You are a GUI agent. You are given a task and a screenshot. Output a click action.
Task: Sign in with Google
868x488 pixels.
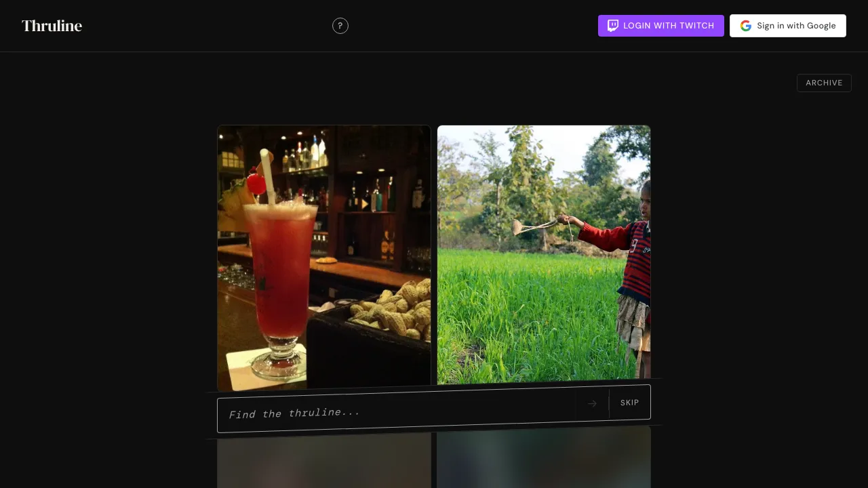tap(788, 26)
